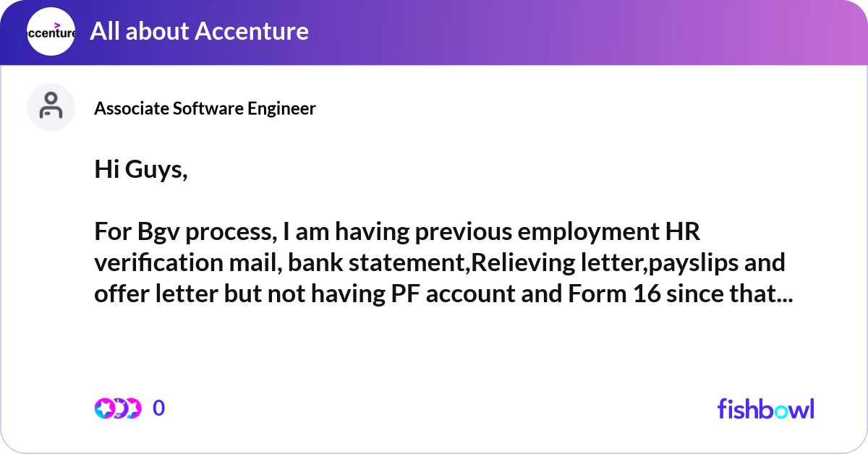Select the purple header banner
Viewport: 868px width, 454px height.
click(x=506, y=32)
